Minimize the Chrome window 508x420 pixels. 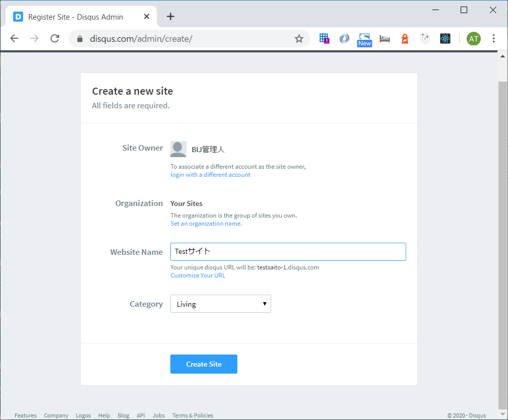pyautogui.click(x=436, y=10)
